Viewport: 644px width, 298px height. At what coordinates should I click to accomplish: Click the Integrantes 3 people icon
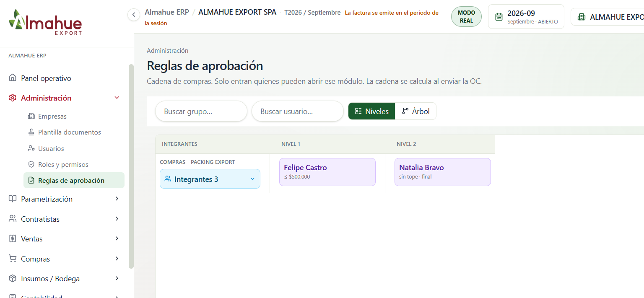168,179
